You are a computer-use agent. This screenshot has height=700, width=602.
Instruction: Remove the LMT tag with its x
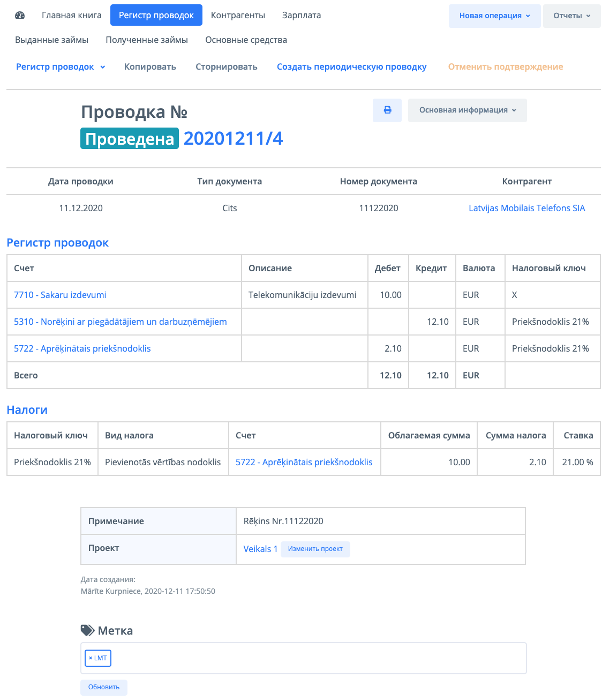pos(91,658)
